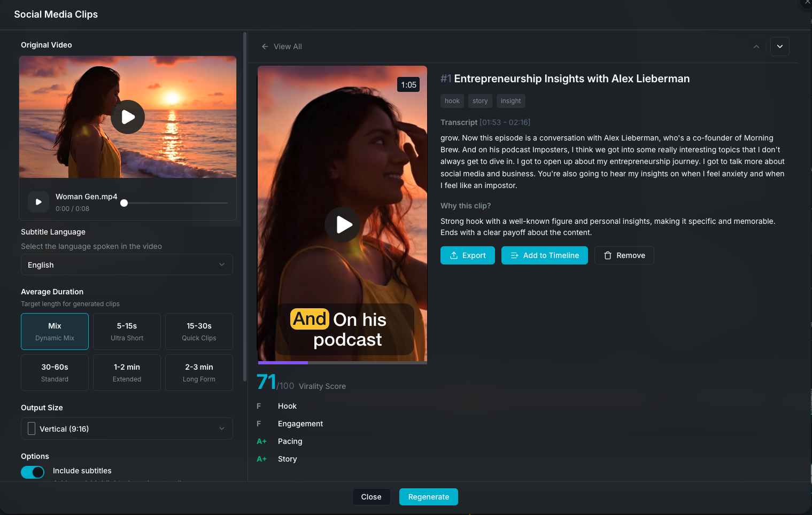Play the generated clip preview
The image size is (812, 515).
tap(342, 225)
